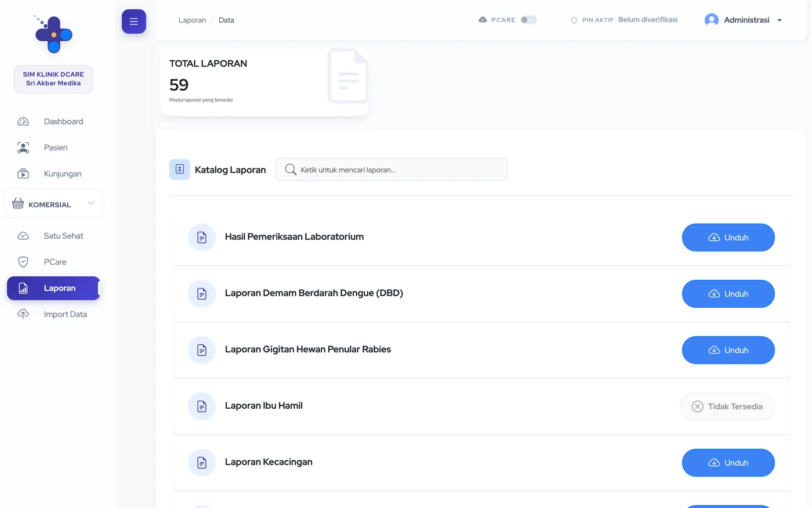Image resolution: width=812 pixels, height=508 pixels.
Task: Go to Pasien in the sidebar
Action: [x=53, y=148]
